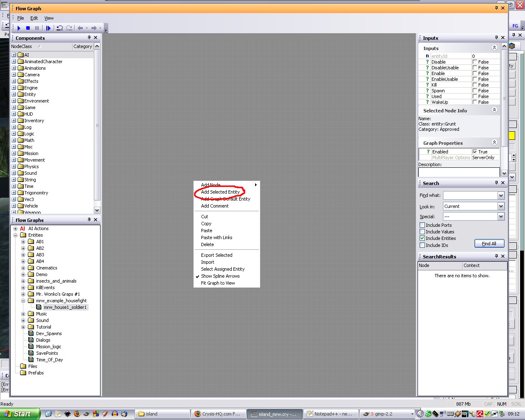This screenshot has height=420, width=525.
Task: Open the Edit menu
Action: click(x=34, y=18)
